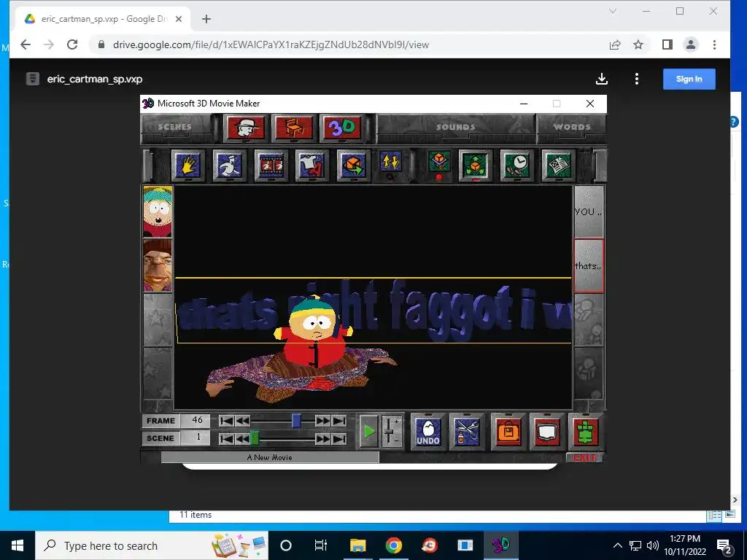Select the yellow hand compass tool
The image size is (747, 560).
click(187, 166)
